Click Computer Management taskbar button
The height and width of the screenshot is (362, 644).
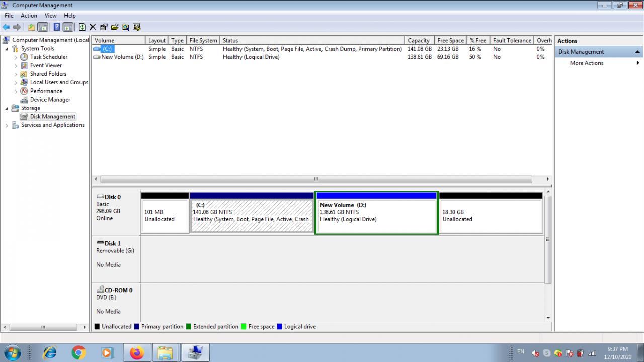(x=195, y=353)
